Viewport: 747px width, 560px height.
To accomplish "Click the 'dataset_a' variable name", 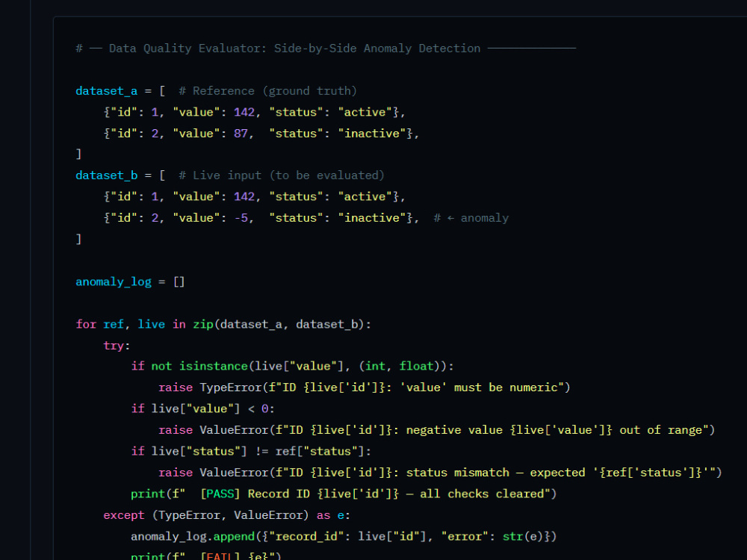I will click(x=106, y=91).
